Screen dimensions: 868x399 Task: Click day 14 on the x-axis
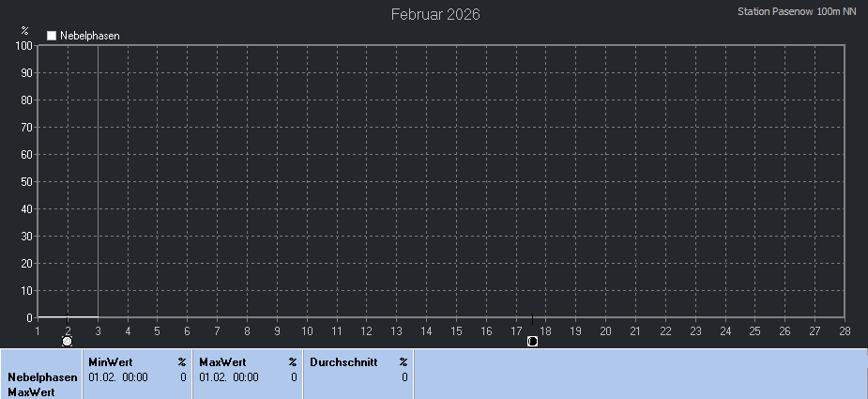point(426,330)
